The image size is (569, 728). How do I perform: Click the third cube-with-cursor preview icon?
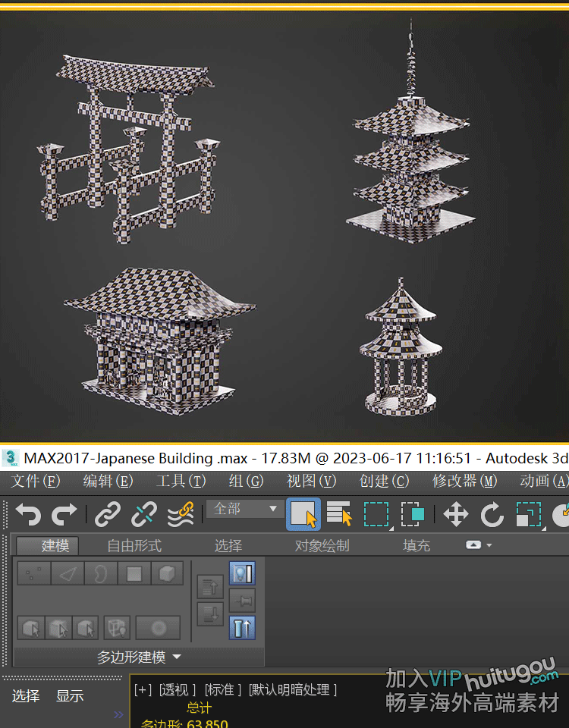tap(86, 628)
